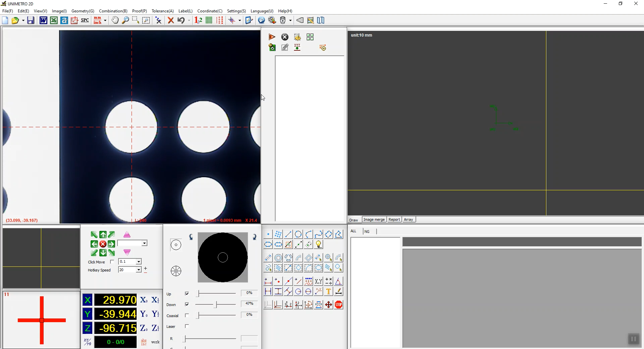Select the circle measurement tool
The image size is (644, 349).
[x=298, y=234]
